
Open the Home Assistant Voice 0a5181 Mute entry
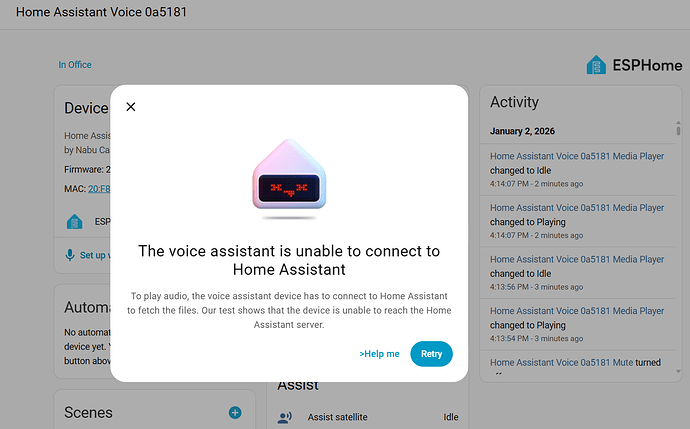pos(577,363)
